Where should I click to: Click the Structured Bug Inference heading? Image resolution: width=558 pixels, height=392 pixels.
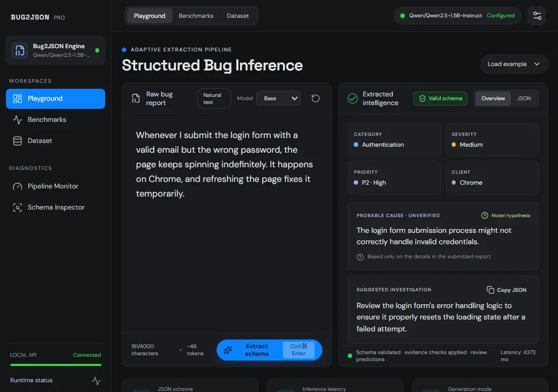(x=212, y=66)
